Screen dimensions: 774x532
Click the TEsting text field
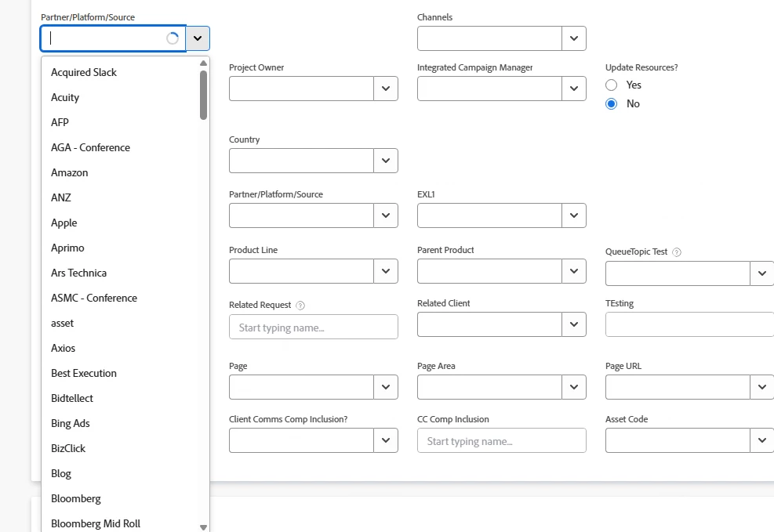click(x=689, y=324)
